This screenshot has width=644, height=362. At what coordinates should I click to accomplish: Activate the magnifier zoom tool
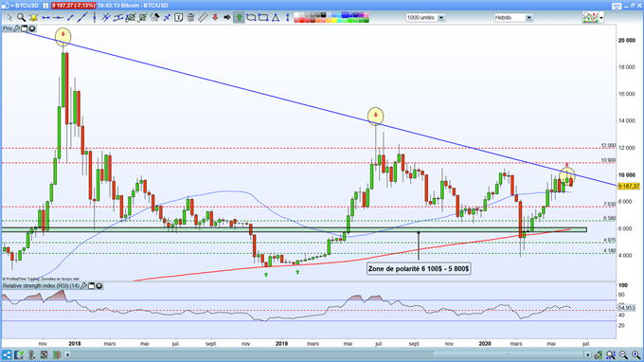pyautogui.click(x=21, y=18)
